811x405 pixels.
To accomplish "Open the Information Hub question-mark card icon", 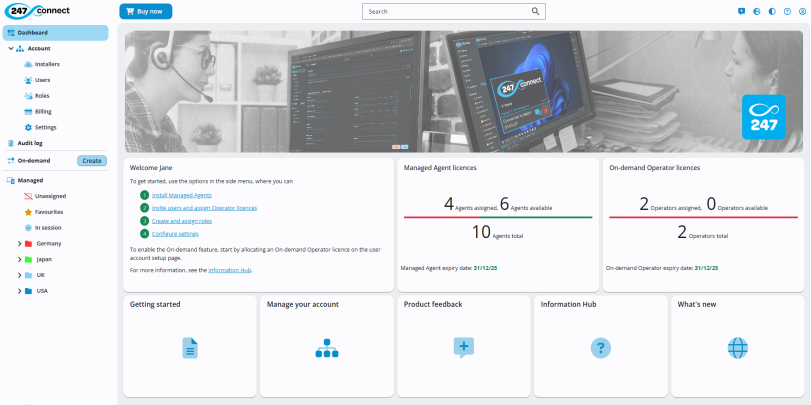I will coord(600,348).
